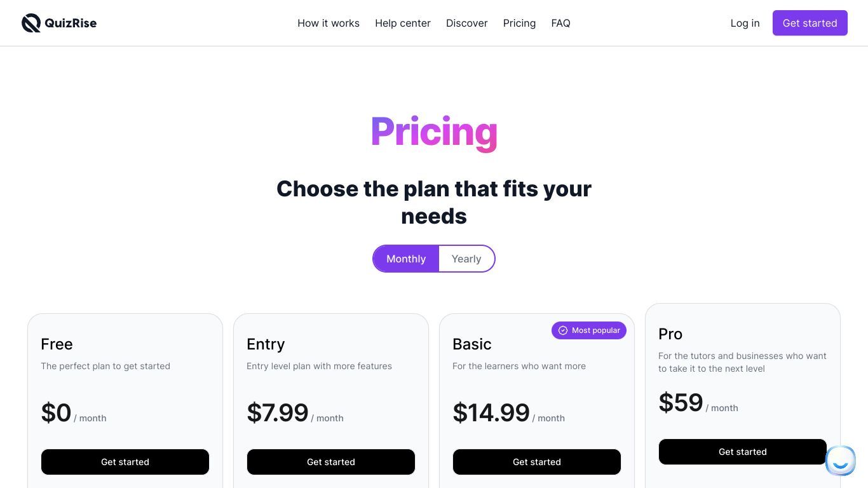Get started with the Entry plan
The width and height of the screenshot is (868, 488).
click(331, 462)
